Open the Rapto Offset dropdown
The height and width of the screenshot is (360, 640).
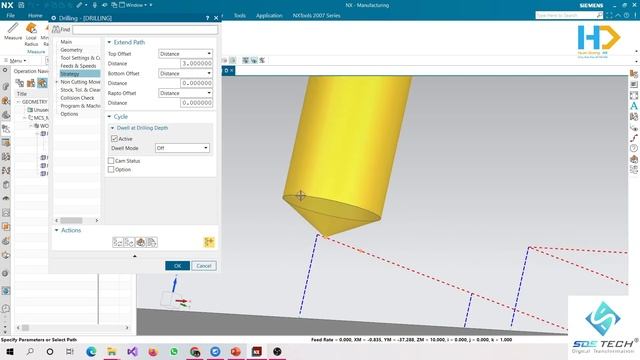tap(185, 93)
